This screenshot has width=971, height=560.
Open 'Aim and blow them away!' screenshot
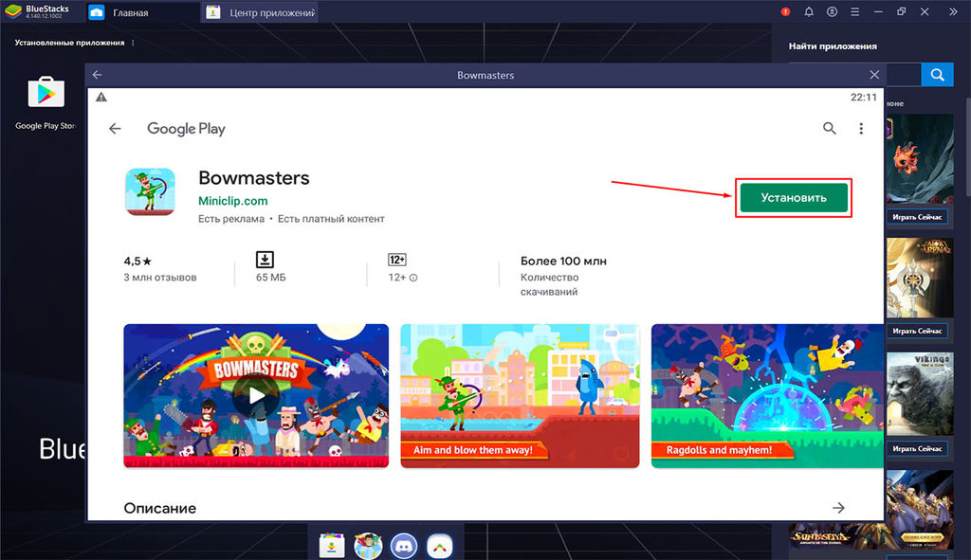520,395
